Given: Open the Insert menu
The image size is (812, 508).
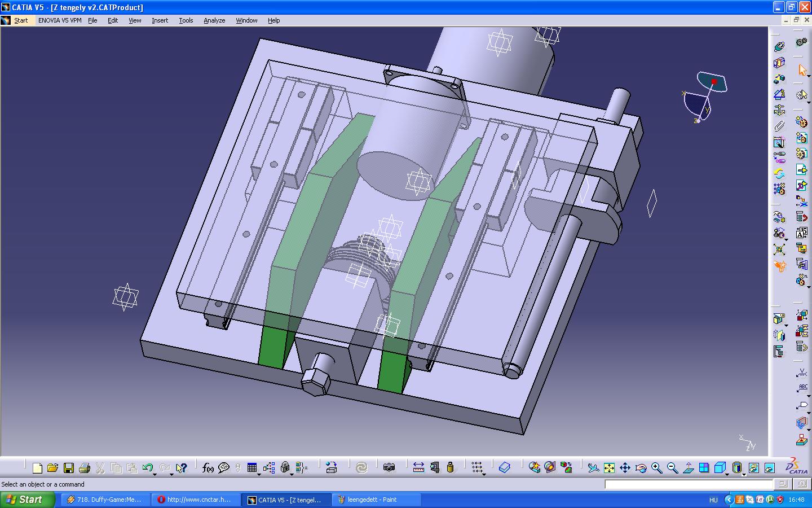Looking at the screenshot, I should (160, 20).
